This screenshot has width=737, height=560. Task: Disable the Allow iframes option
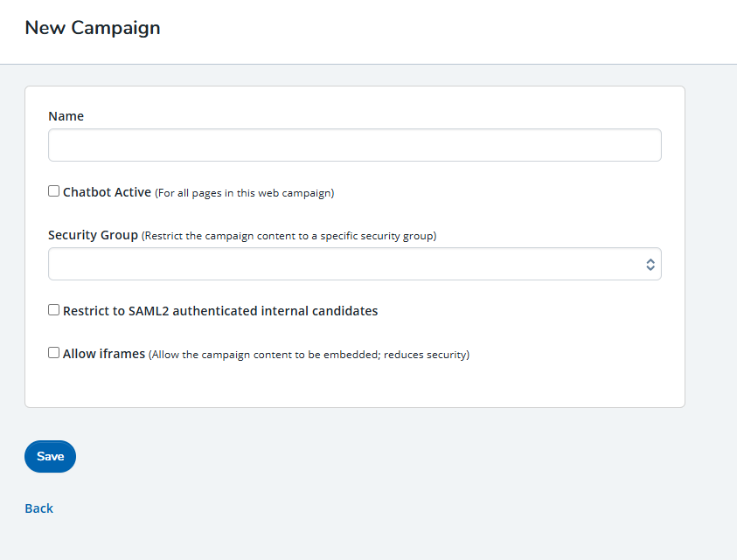click(x=53, y=352)
